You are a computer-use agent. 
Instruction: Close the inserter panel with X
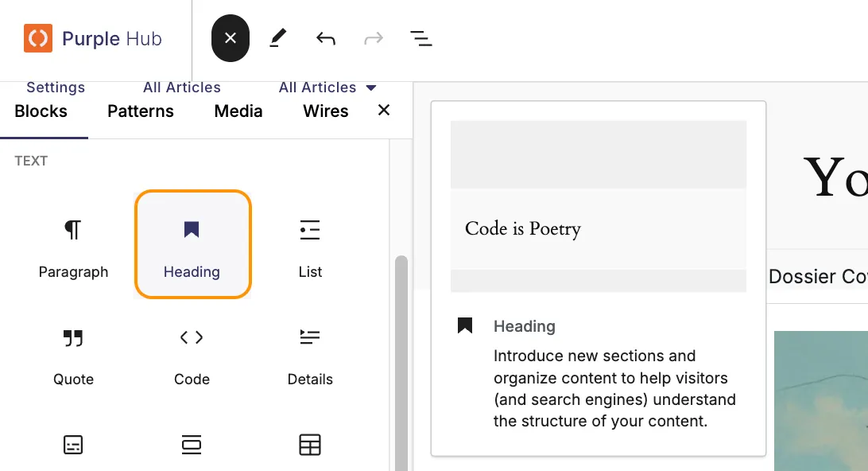click(x=384, y=111)
